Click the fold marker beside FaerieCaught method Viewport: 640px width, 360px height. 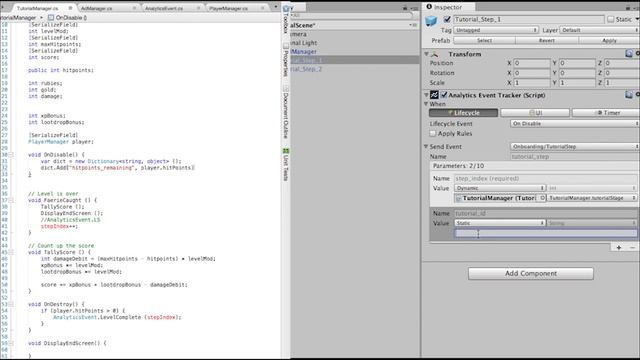tap(11, 200)
